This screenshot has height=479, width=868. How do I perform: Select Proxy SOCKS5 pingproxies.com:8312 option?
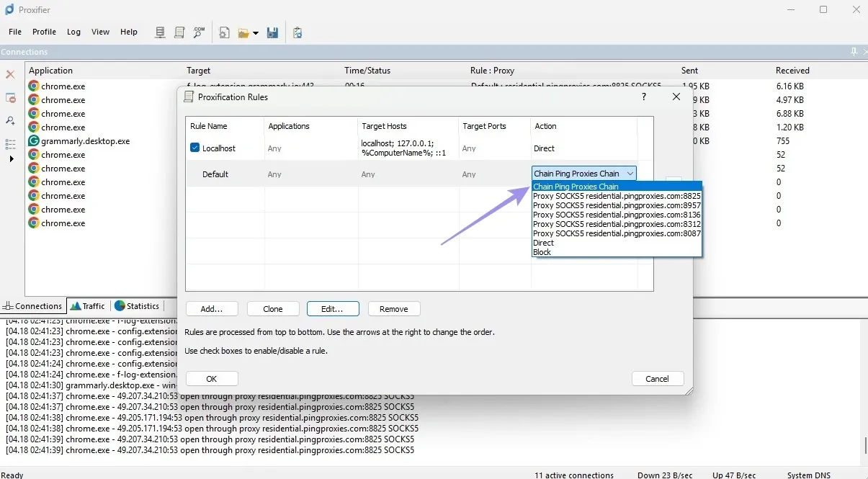[617, 224]
